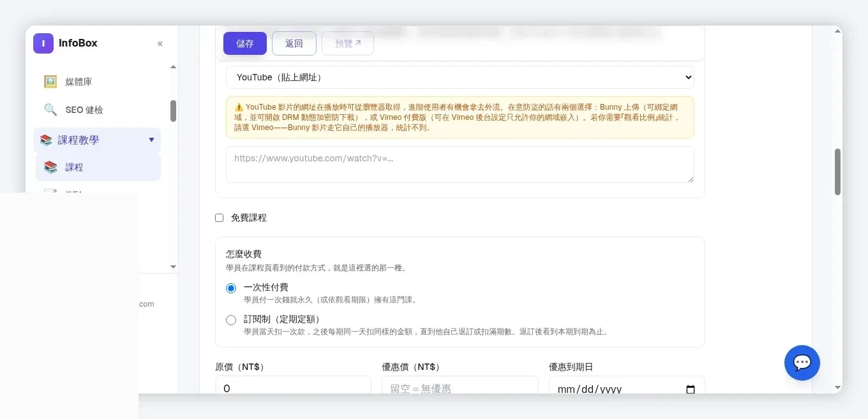Image resolution: width=868 pixels, height=419 pixels.
Task: Click the main page scrollbar thumb
Action: point(838,172)
